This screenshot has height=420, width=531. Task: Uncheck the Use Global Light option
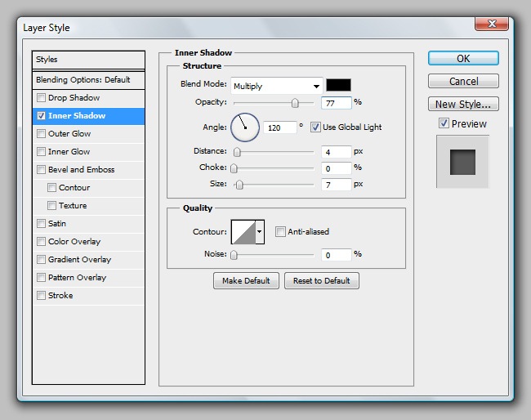pos(315,127)
